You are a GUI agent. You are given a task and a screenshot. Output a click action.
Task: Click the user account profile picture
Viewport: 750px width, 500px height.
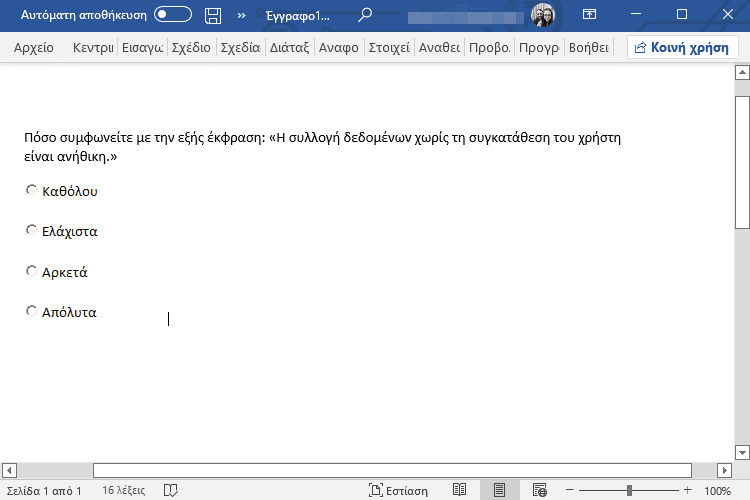point(542,15)
